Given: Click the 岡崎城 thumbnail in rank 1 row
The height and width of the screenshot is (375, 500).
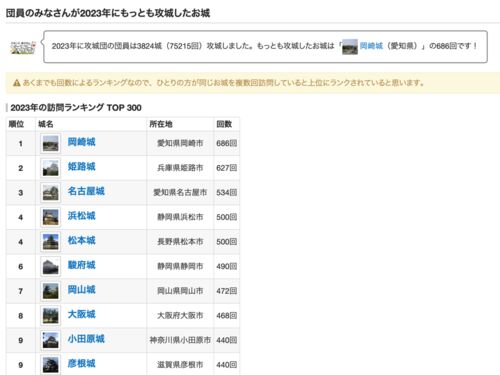Looking at the screenshot, I should click(x=51, y=143).
